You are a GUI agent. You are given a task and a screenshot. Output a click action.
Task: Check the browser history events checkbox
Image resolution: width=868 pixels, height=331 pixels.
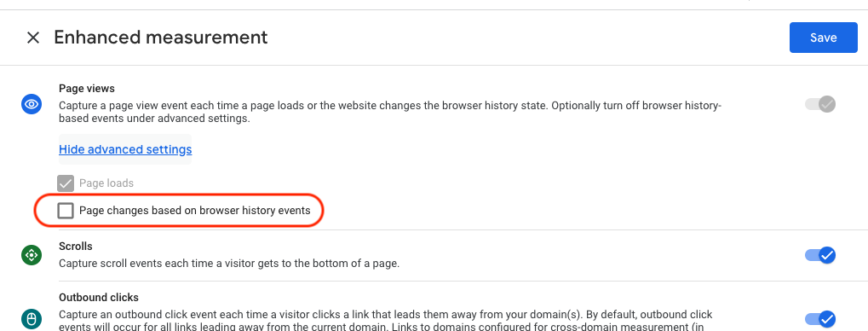coord(66,211)
